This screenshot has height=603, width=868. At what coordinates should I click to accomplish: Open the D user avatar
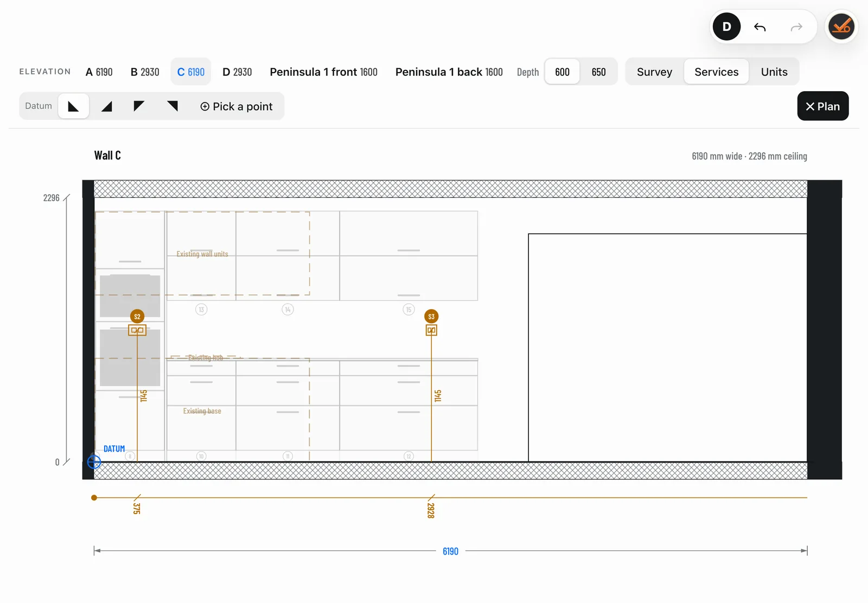[726, 27]
